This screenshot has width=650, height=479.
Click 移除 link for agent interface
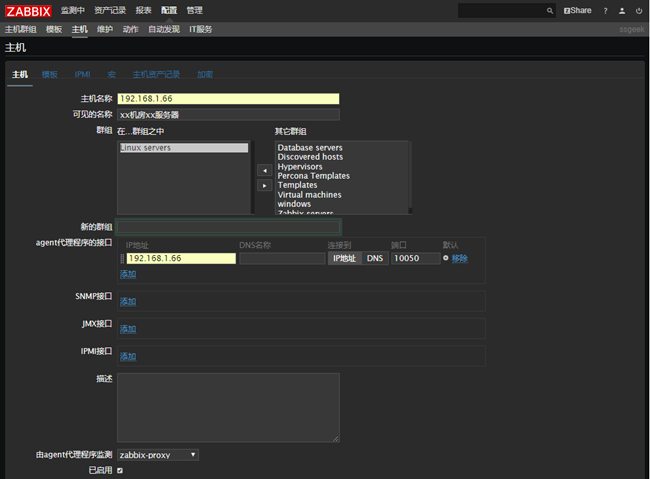460,258
